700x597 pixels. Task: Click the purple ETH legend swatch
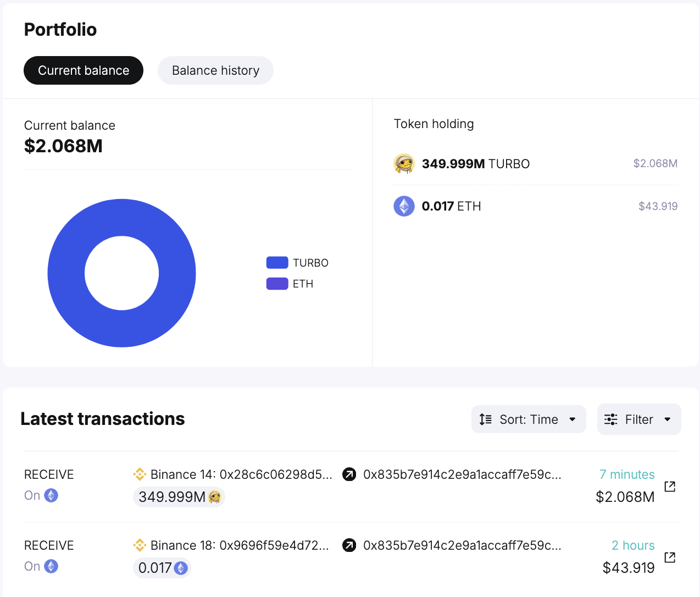point(276,283)
